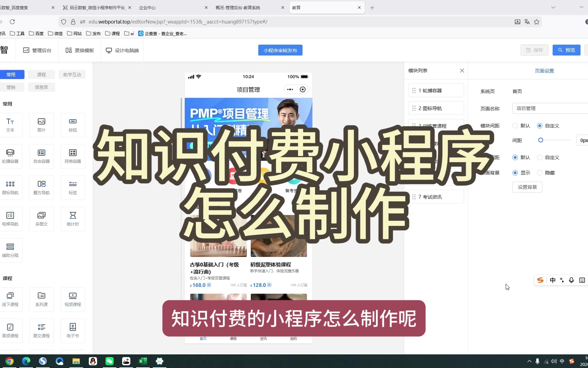Viewport: 588px width, 368px height.
Task: Close the 模块列表 panel
Action: pos(462,71)
